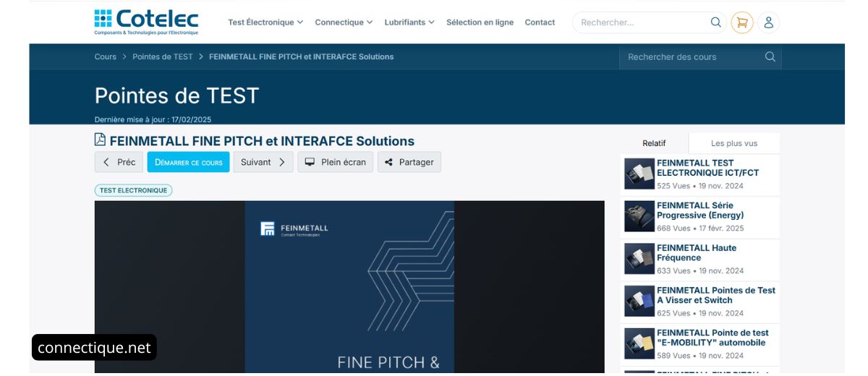Open the FEINMETALL Haute Fréquence thumbnail

tap(639, 259)
